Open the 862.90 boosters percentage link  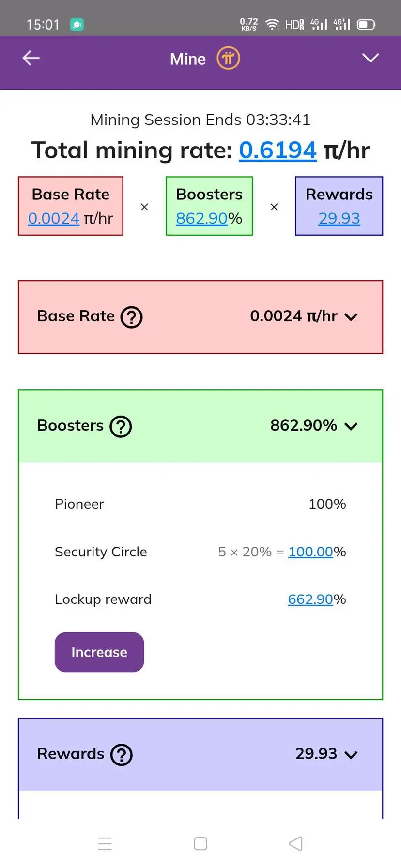click(x=201, y=219)
